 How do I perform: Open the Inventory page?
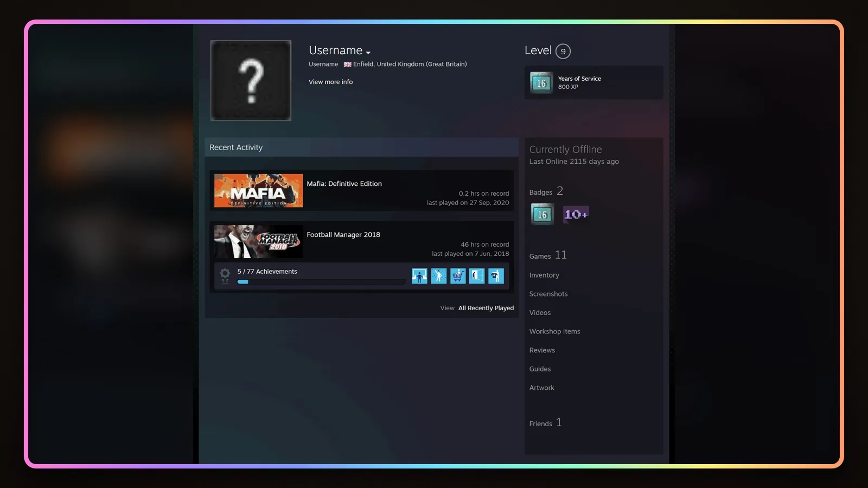click(x=544, y=275)
